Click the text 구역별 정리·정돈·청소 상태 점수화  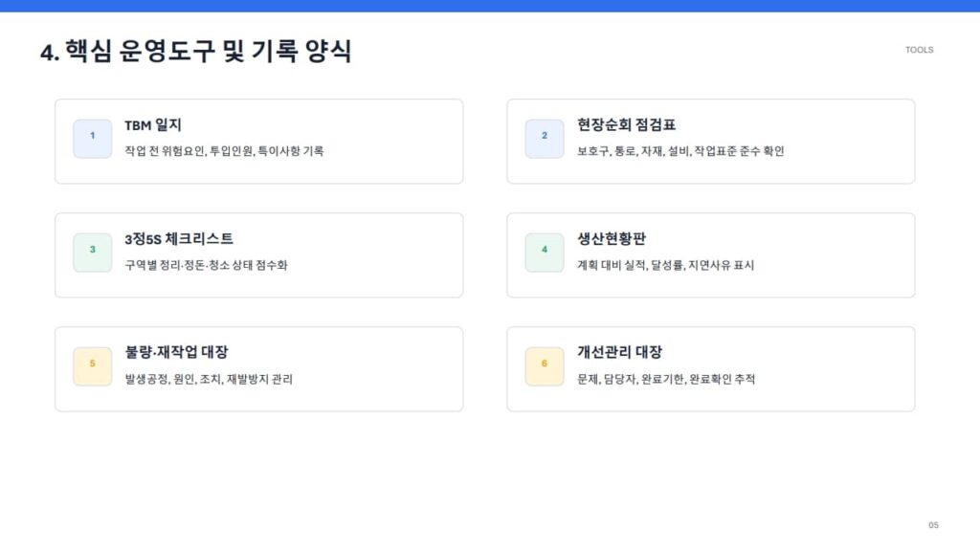pyautogui.click(x=207, y=265)
